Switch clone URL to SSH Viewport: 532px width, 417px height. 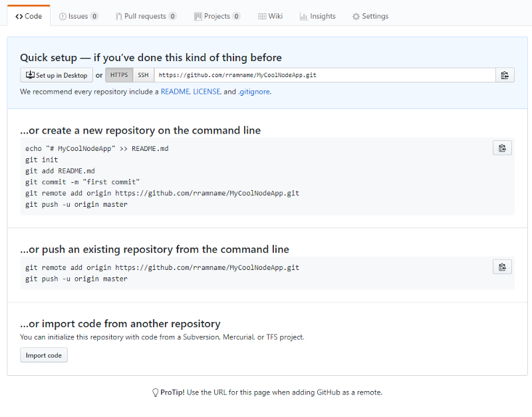[143, 75]
